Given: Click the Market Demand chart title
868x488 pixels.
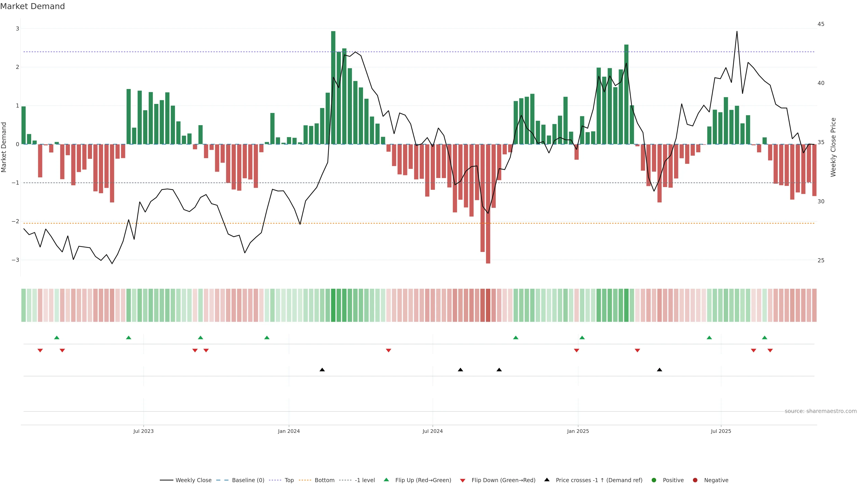Looking at the screenshot, I should click(32, 6).
